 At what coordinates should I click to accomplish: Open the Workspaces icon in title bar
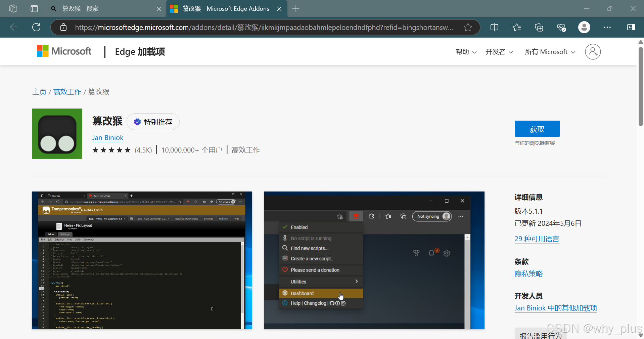point(13,8)
